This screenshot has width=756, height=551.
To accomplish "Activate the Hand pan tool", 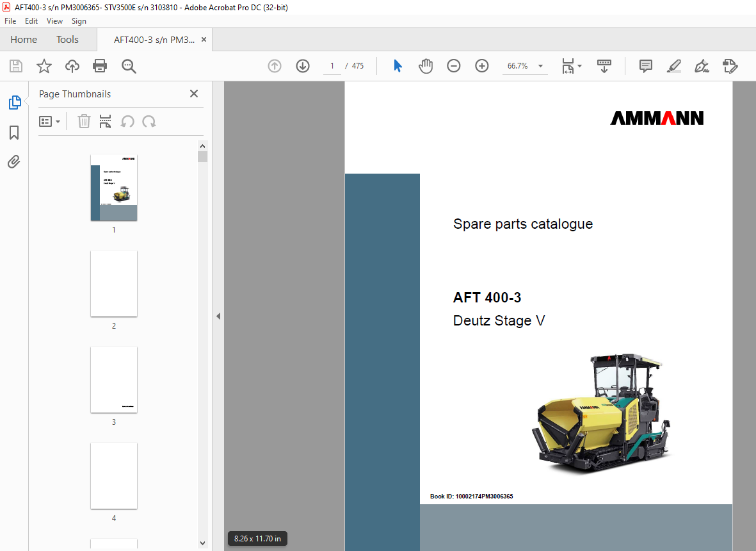I will click(426, 66).
